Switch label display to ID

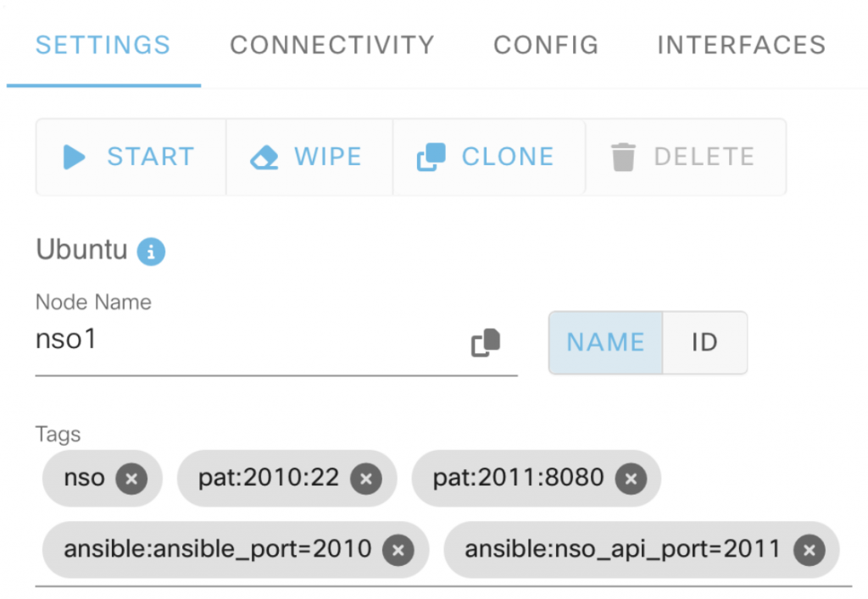pyautogui.click(x=704, y=342)
